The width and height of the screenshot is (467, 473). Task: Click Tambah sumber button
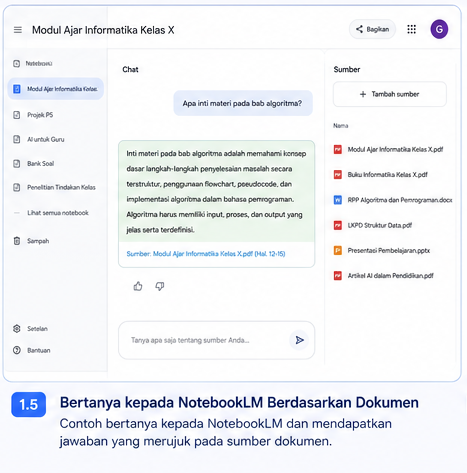pyautogui.click(x=390, y=94)
